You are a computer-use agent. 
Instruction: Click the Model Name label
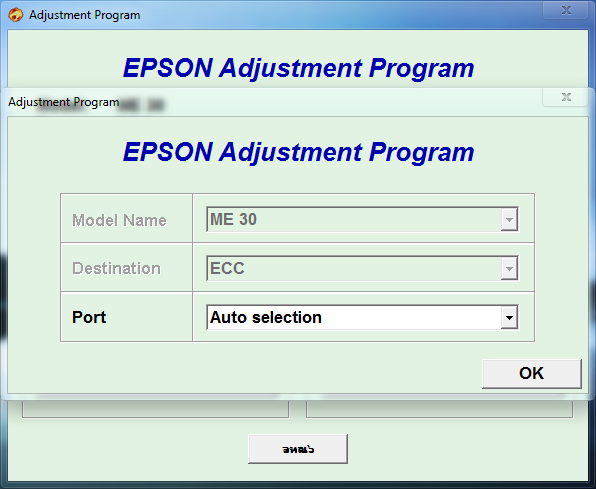119,220
